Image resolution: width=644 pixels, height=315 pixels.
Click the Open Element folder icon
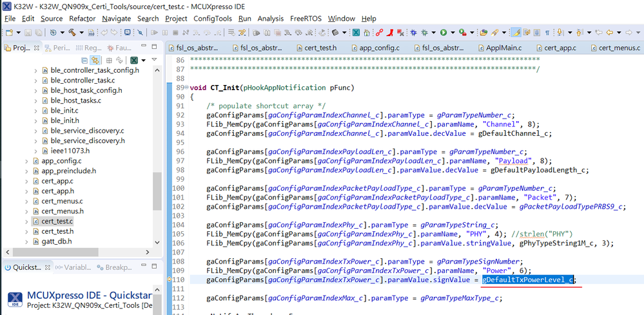[x=484, y=32]
